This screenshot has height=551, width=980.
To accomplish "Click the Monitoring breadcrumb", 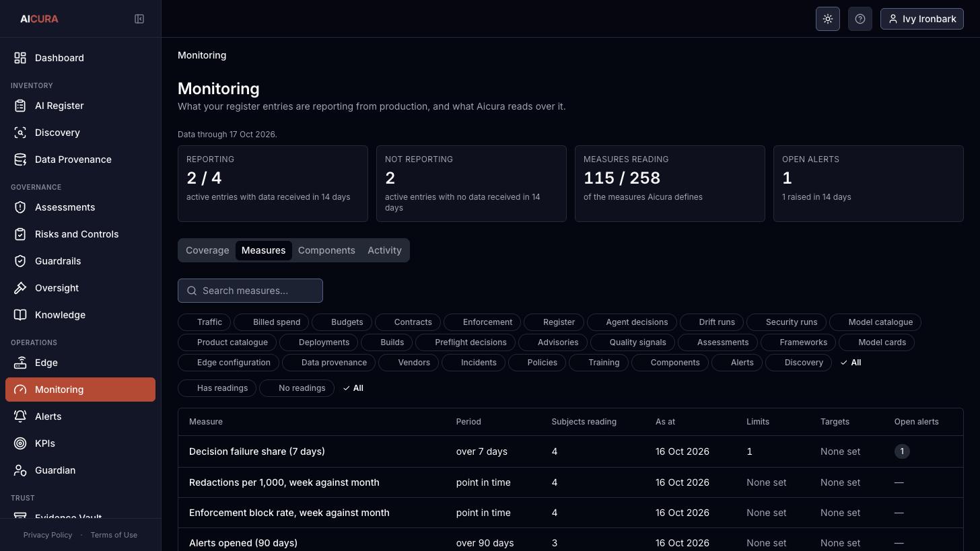I will tap(202, 55).
